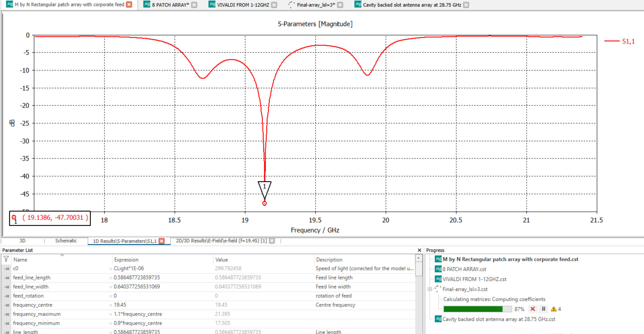Pause the running simulation
Image resolution: width=644 pixels, height=334 pixels.
coord(544,309)
